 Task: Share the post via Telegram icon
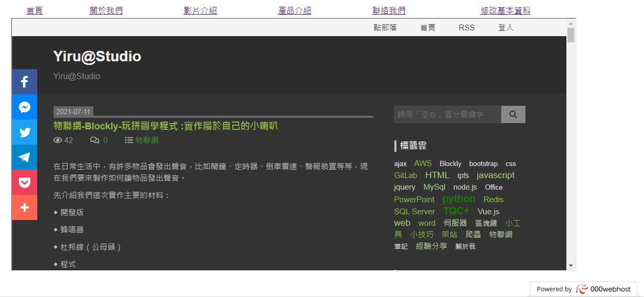(x=25, y=157)
